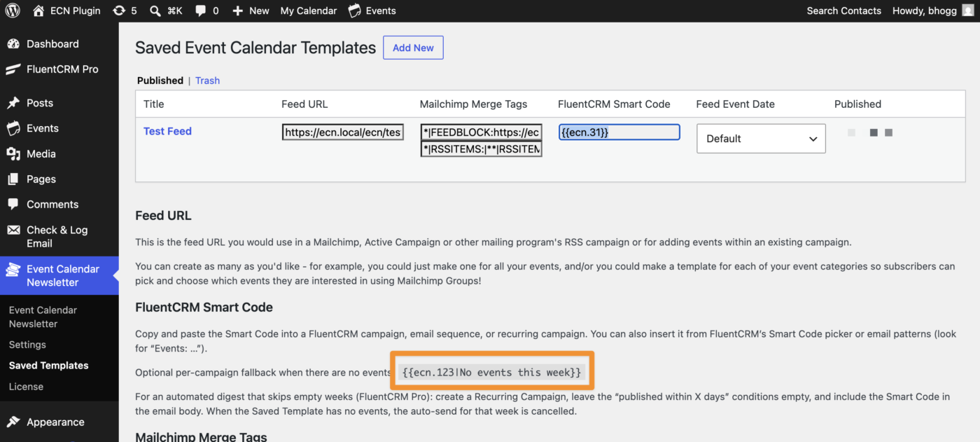Click the FluentCRM Smart Code field {{ecn.31}}
Image resolution: width=980 pixels, height=442 pixels.
619,132
